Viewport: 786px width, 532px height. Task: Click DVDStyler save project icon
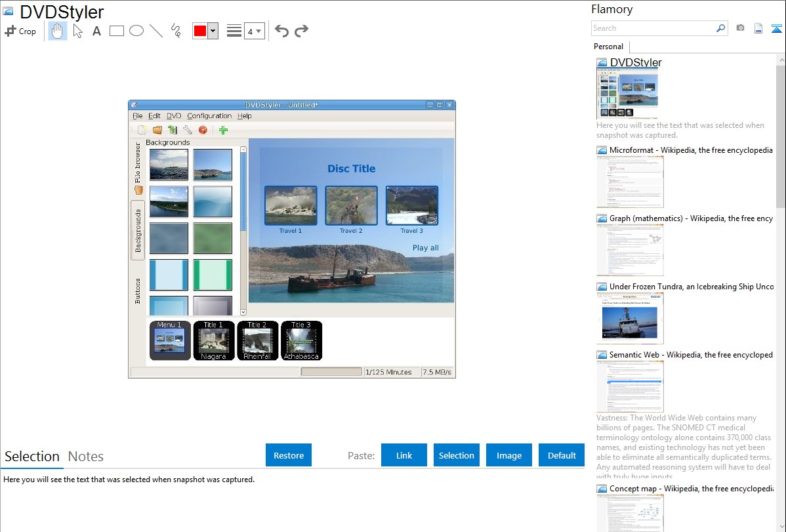coord(173,131)
